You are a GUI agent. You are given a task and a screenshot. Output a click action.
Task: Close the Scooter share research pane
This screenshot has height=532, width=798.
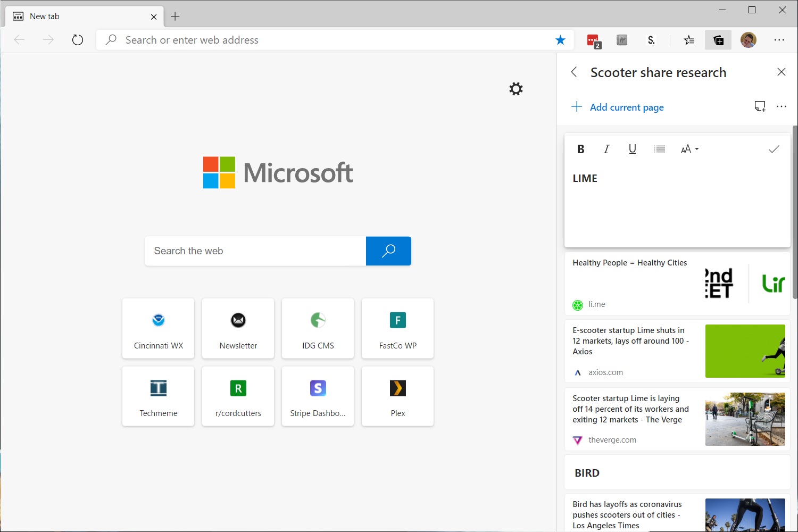(x=781, y=72)
